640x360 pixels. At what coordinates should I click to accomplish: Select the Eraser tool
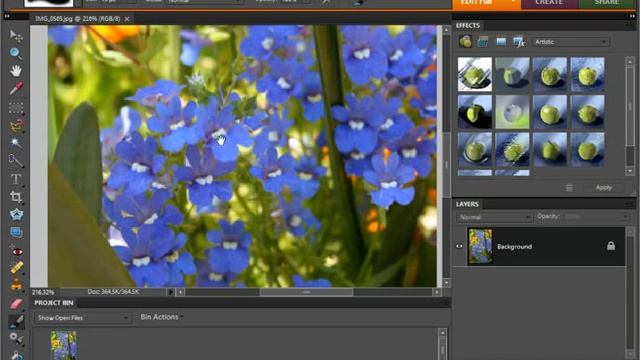[16, 304]
